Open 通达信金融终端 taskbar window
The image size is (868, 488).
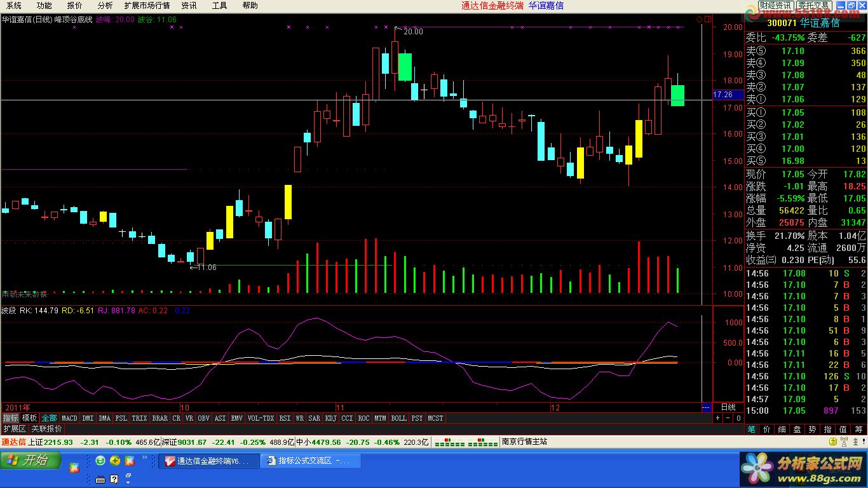coord(208,461)
